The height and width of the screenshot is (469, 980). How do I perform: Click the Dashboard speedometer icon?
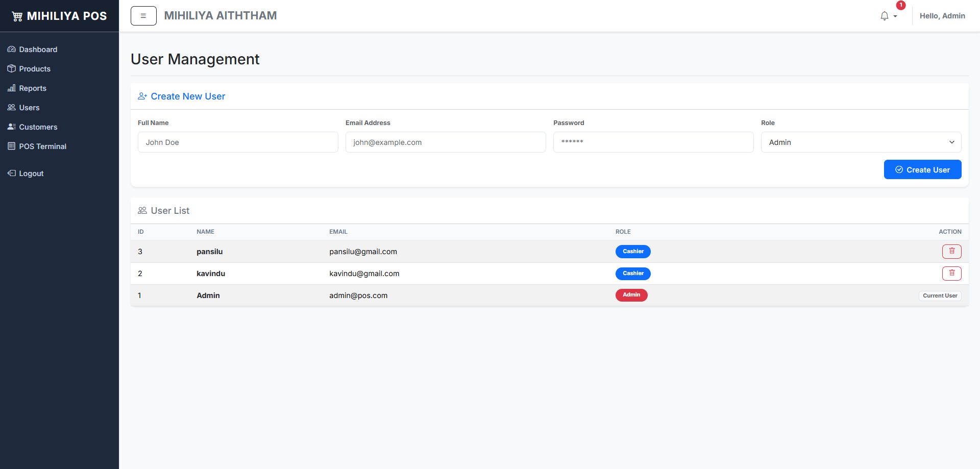click(11, 50)
